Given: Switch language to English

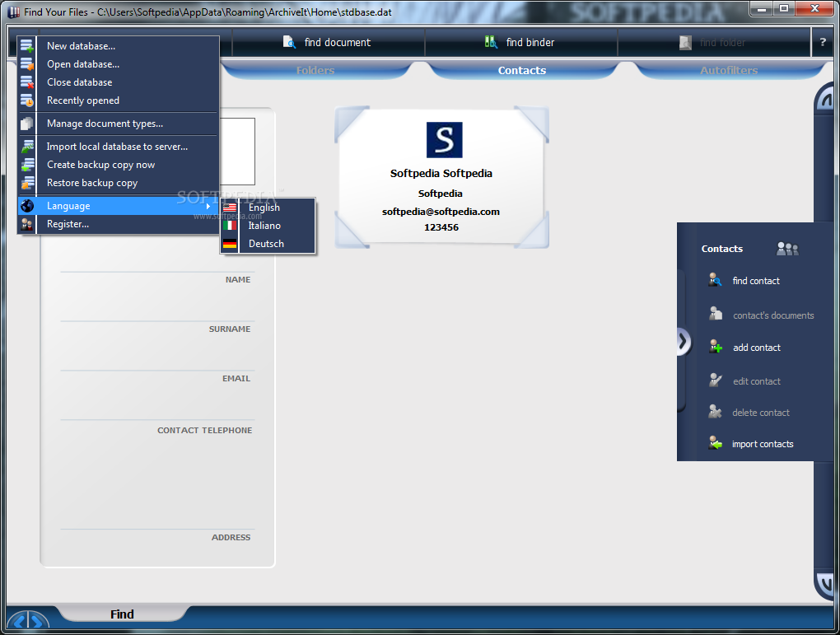Looking at the screenshot, I should tap(268, 208).
